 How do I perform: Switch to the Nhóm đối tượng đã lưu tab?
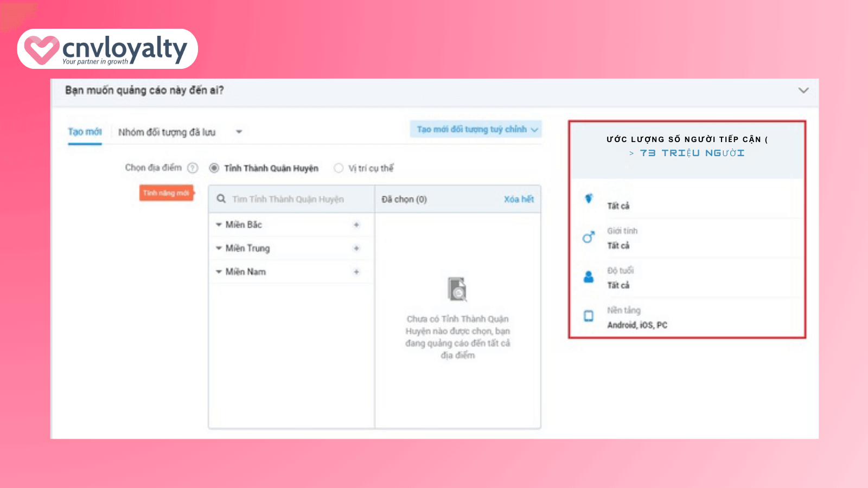click(x=168, y=132)
